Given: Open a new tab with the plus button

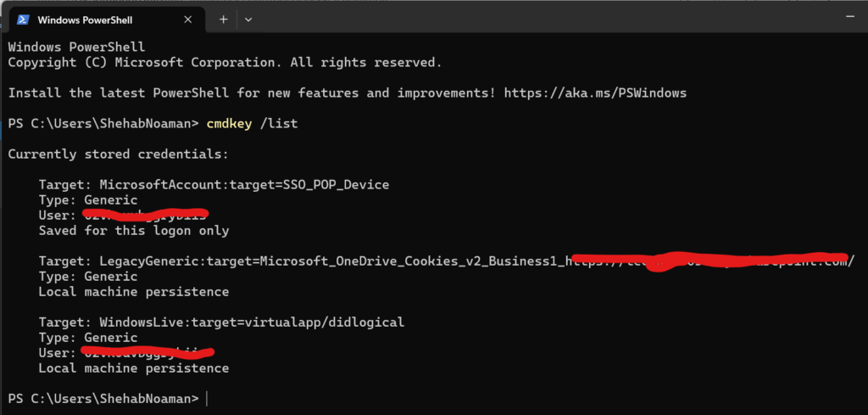Looking at the screenshot, I should click(224, 19).
